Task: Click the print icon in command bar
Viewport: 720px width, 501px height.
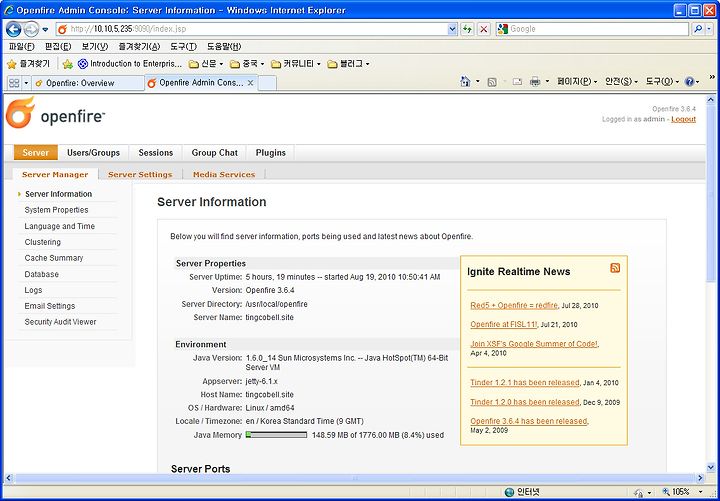Action: [x=535, y=82]
